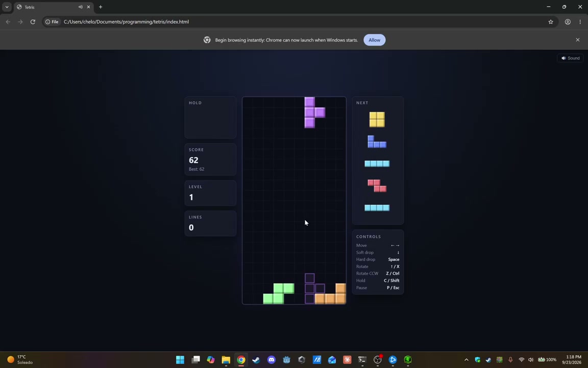Click the address bar URL

[126, 22]
